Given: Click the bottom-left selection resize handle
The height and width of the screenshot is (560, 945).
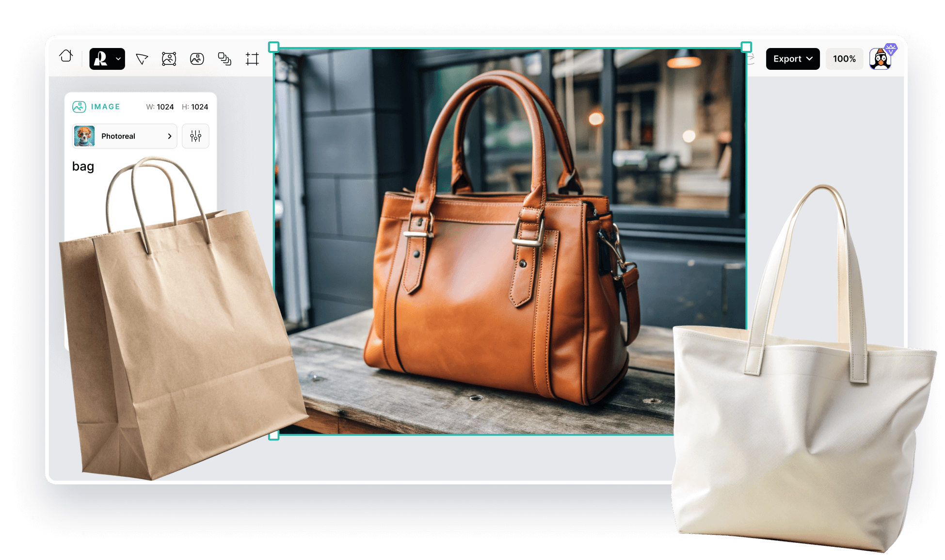Looking at the screenshot, I should coord(274,435).
